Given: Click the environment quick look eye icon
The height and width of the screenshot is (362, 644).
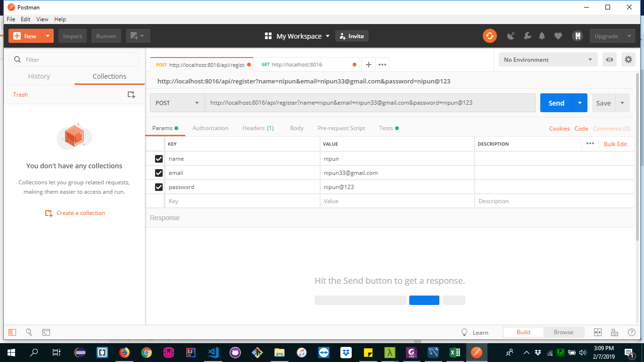Looking at the screenshot, I should [610, 60].
